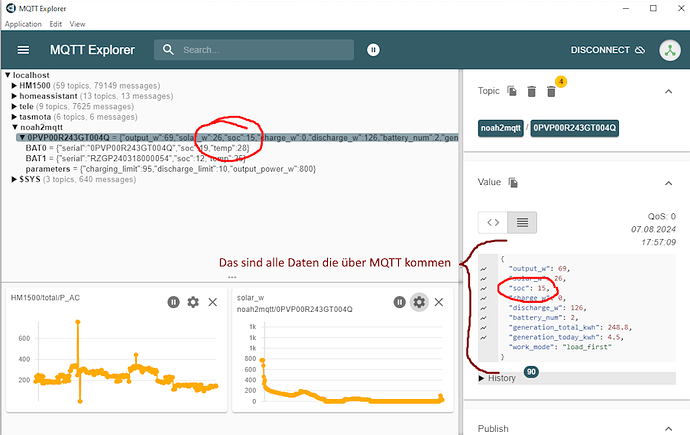The height and width of the screenshot is (435, 690).
Task: Click the 0PVP00R243GT004Q breadcrumb chip
Action: tap(574, 128)
